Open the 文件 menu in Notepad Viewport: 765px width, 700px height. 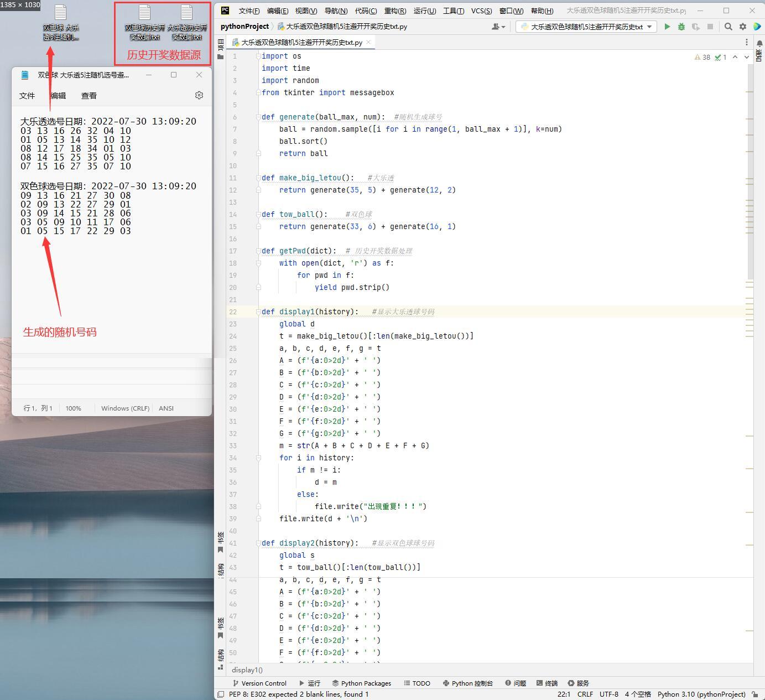[27, 96]
